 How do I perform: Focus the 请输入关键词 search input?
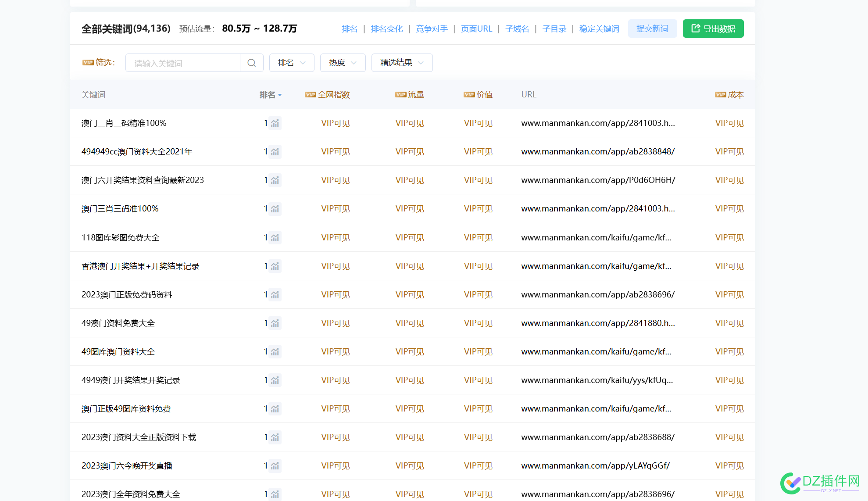tap(183, 63)
